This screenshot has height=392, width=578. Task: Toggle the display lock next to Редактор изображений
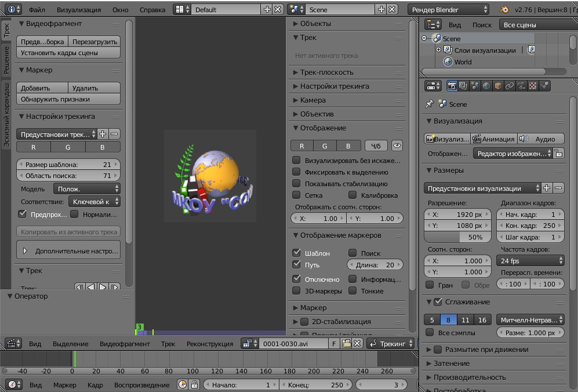559,154
